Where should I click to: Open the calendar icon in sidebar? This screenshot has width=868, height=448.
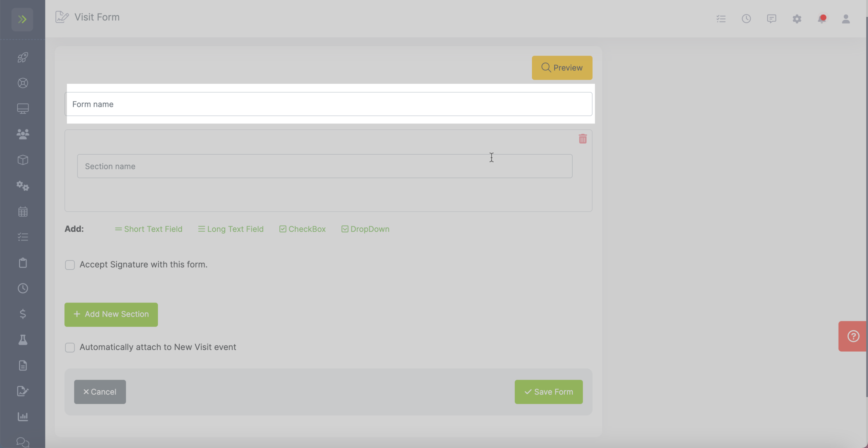pos(23,212)
